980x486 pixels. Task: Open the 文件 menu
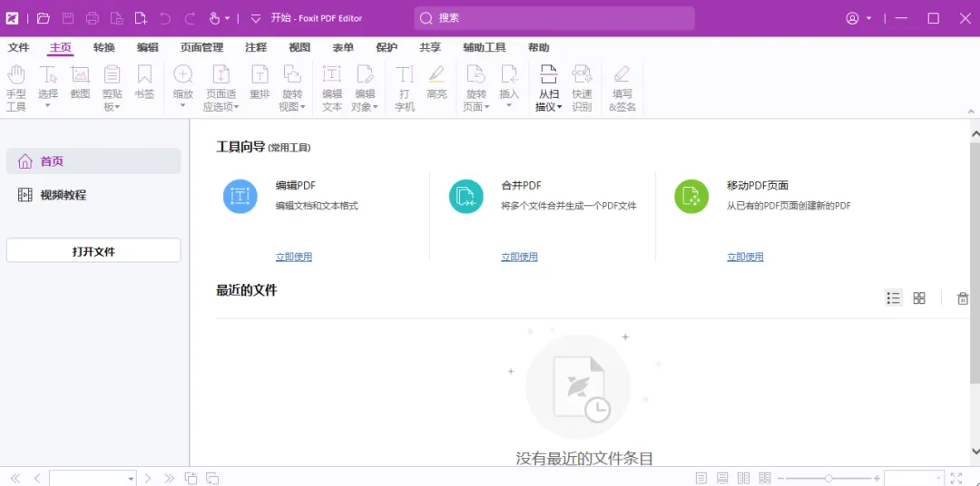pos(19,47)
